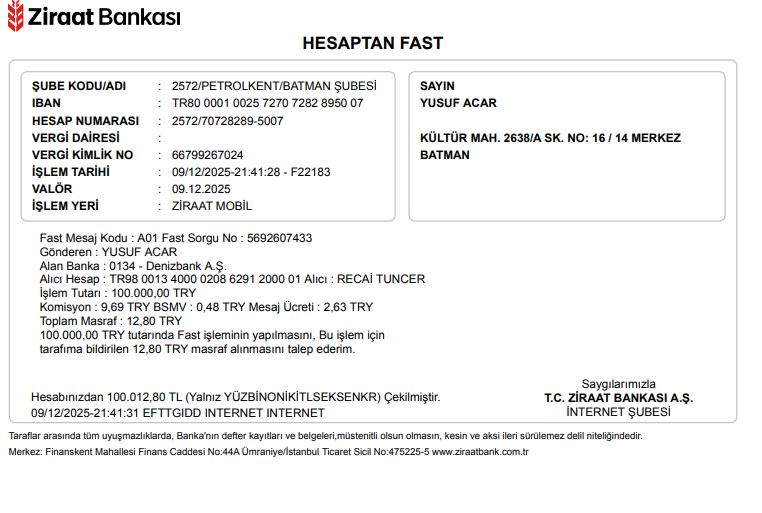Click the İNTERNET ŞUBESİ signature line
Screen dimensions: 762x513
click(x=619, y=412)
